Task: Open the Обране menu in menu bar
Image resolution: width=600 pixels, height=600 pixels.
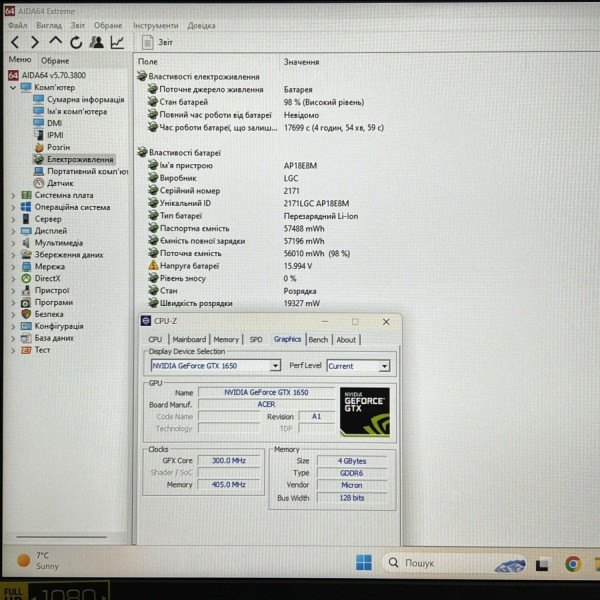Action: coord(108,26)
